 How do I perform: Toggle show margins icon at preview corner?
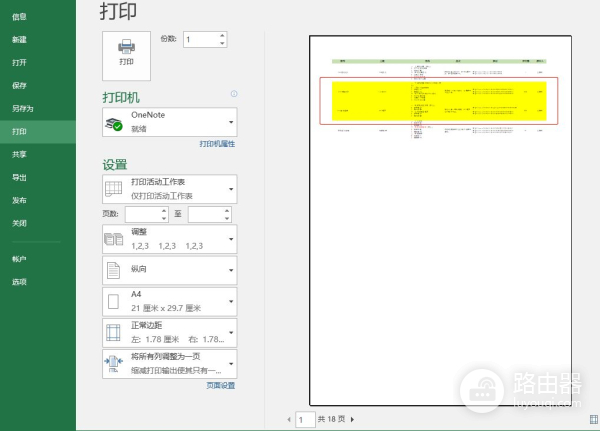pyautogui.click(x=594, y=420)
